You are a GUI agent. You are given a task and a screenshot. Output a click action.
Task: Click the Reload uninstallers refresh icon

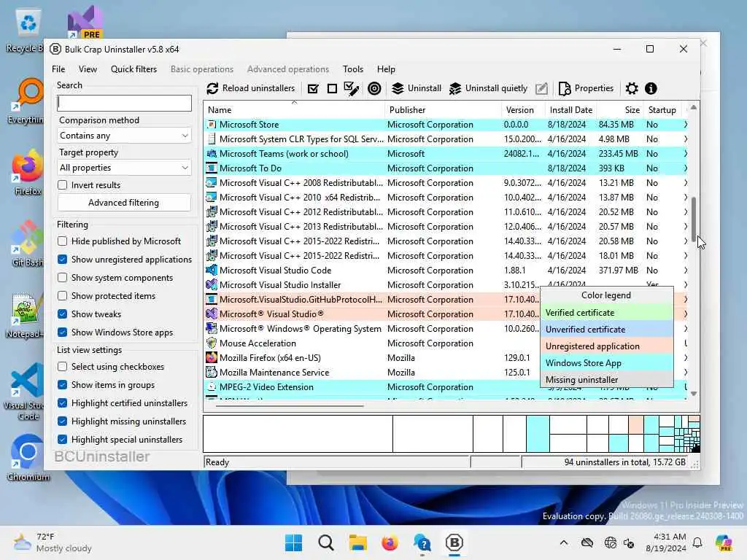coord(212,88)
